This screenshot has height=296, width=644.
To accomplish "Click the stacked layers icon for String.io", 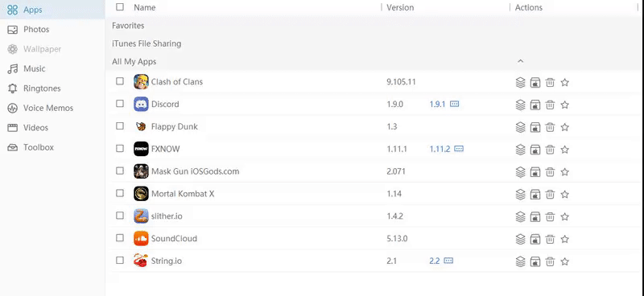I will [520, 261].
